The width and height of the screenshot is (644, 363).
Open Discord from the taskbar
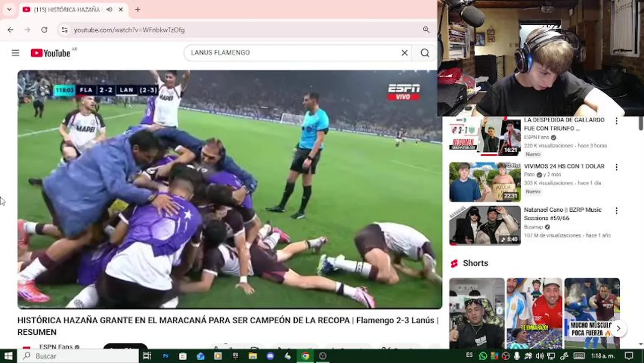point(270,356)
